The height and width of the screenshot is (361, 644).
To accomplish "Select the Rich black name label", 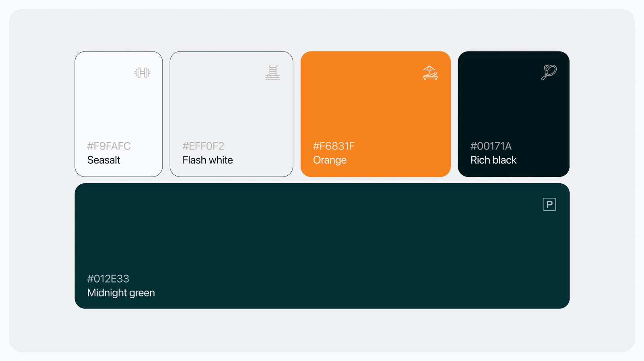I will click(493, 160).
